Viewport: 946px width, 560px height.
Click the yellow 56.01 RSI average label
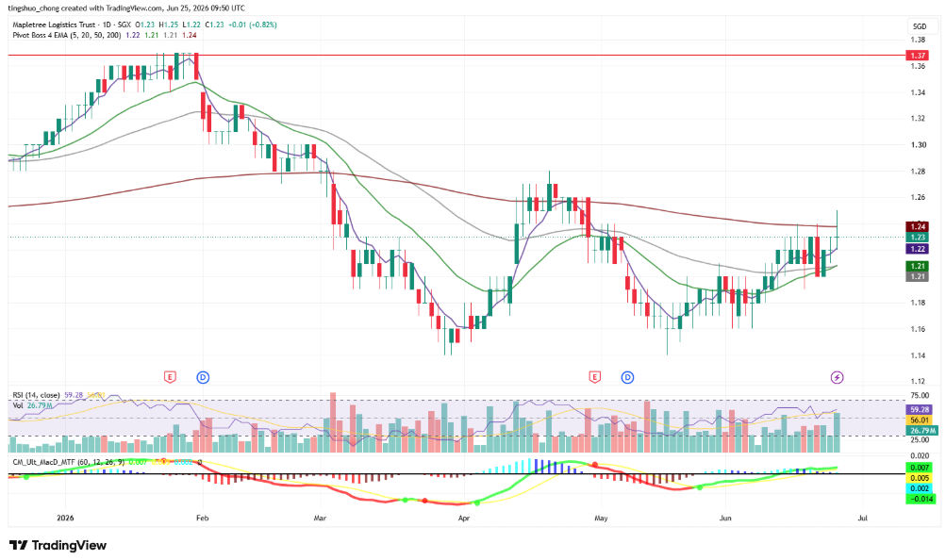point(920,420)
